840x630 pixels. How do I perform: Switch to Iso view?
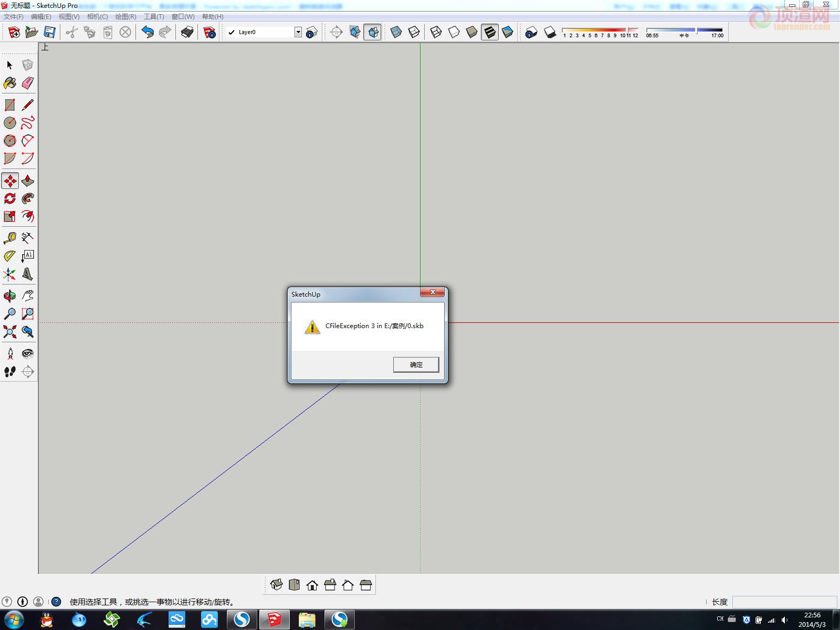(276, 585)
